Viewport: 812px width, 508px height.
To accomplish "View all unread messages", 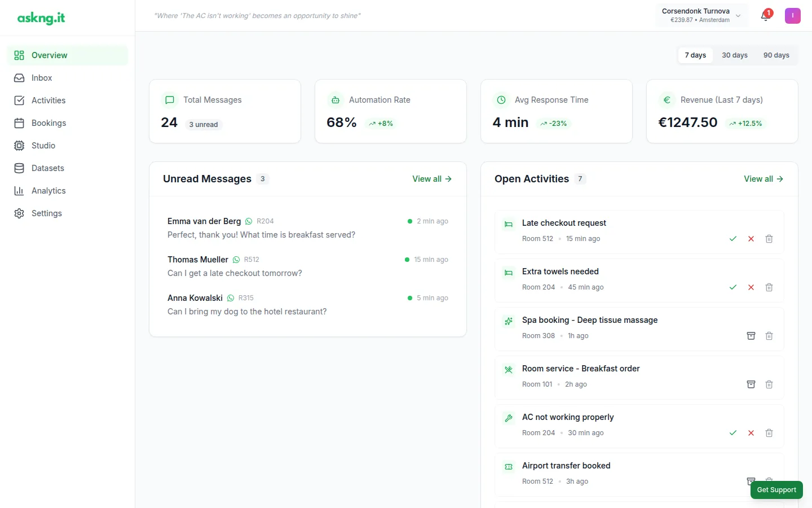I will 432,179.
